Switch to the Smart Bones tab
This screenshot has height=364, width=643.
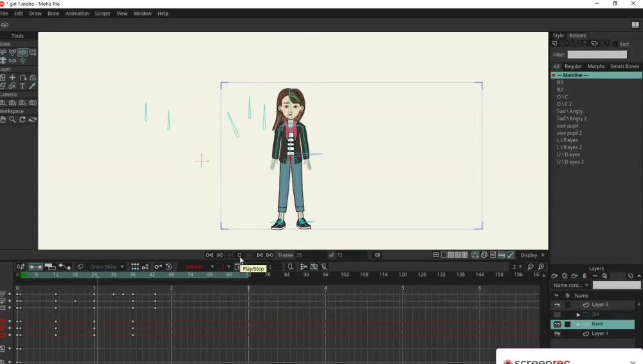coord(624,66)
